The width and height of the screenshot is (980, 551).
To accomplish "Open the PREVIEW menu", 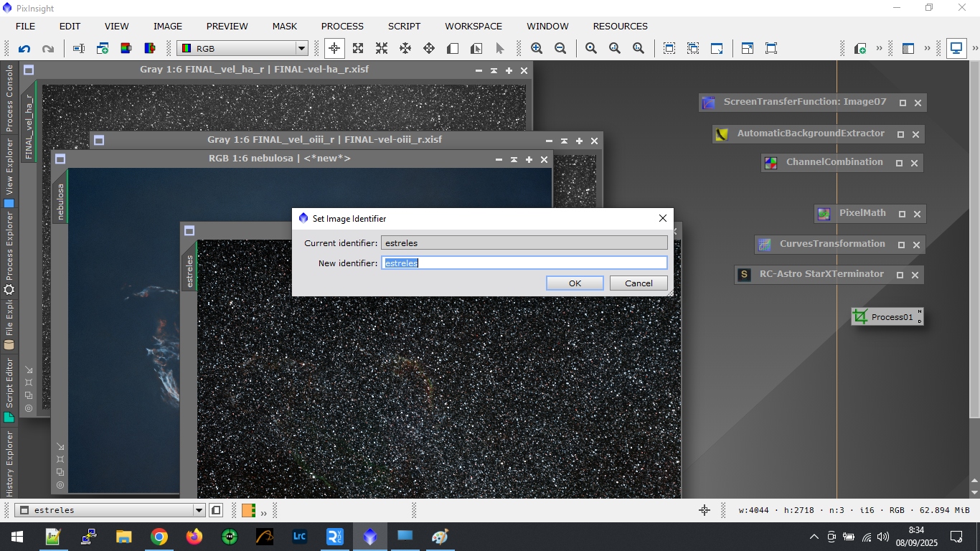I will tap(227, 26).
